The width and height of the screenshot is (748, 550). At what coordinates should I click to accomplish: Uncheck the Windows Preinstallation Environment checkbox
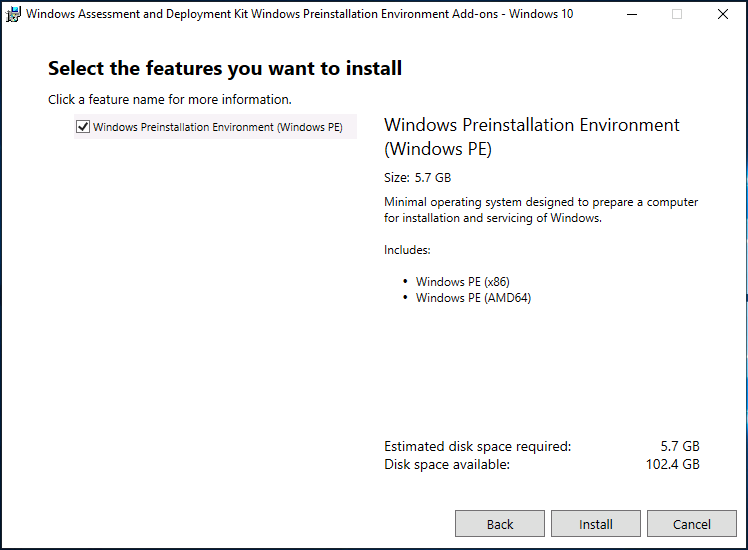pos(83,127)
